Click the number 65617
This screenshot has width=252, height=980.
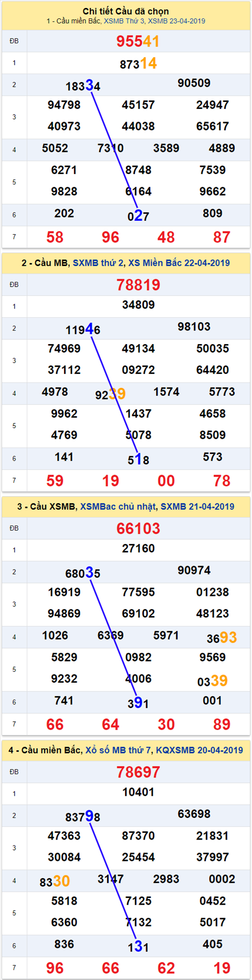coord(212,126)
